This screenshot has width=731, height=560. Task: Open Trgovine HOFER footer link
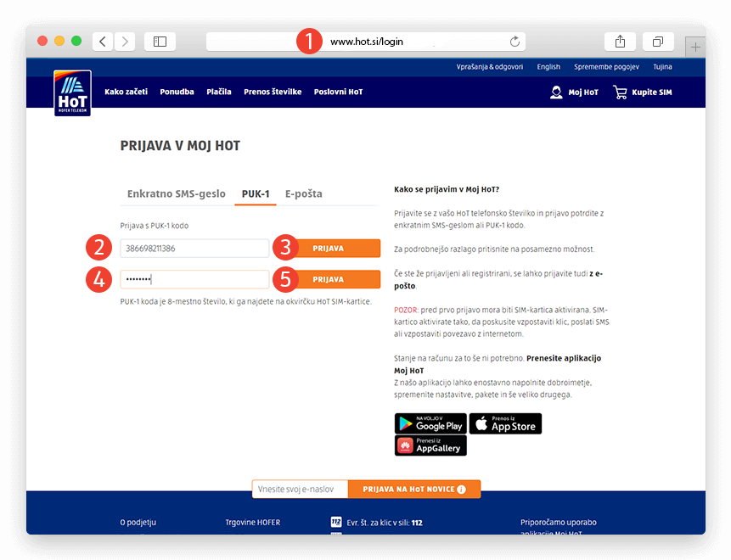(253, 523)
